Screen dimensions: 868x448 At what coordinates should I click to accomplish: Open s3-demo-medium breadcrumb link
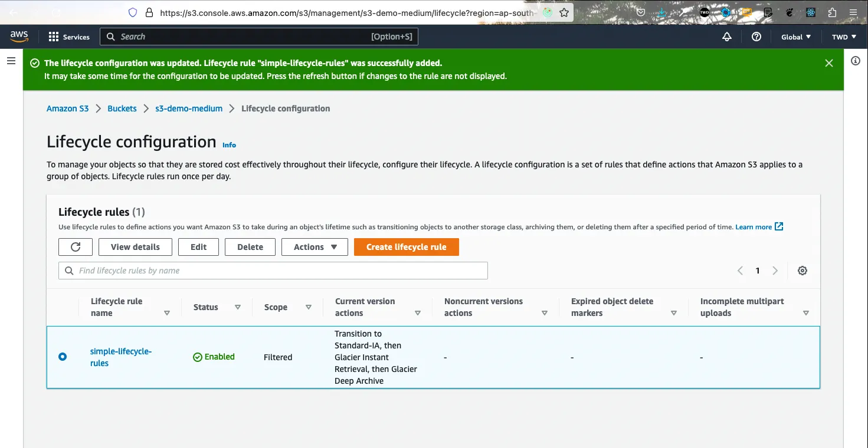189,108
